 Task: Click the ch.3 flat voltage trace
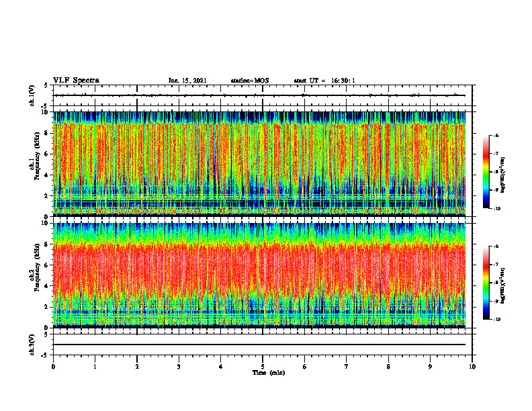coord(259,345)
